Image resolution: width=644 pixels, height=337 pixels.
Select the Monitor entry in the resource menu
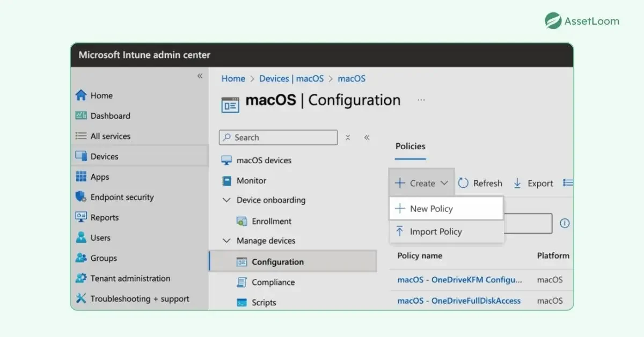pyautogui.click(x=251, y=181)
